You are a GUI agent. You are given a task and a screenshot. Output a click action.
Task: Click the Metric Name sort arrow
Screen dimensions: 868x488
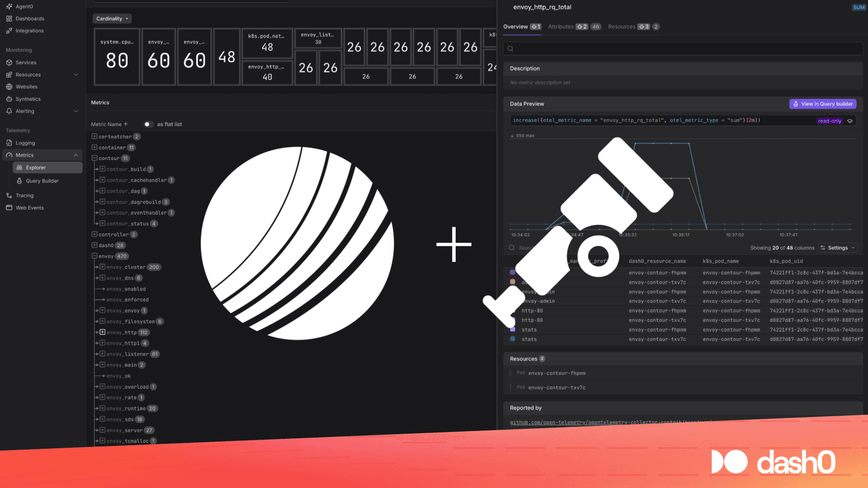click(x=126, y=124)
